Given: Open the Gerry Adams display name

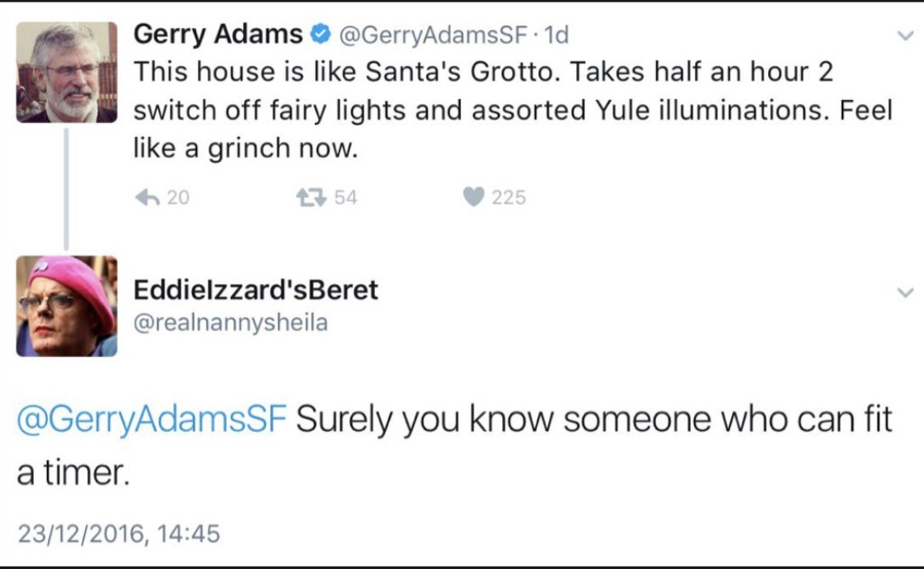Looking at the screenshot, I should (x=218, y=35).
